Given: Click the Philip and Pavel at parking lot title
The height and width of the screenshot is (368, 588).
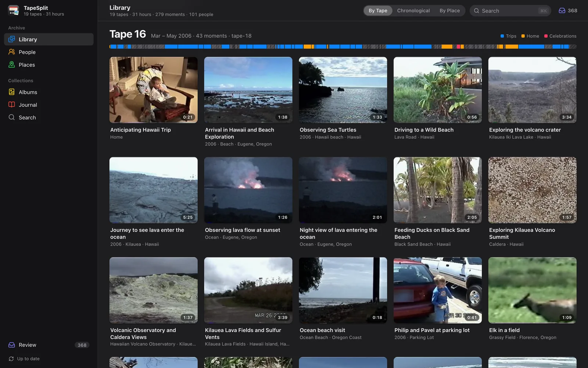Looking at the screenshot, I should pyautogui.click(x=432, y=330).
